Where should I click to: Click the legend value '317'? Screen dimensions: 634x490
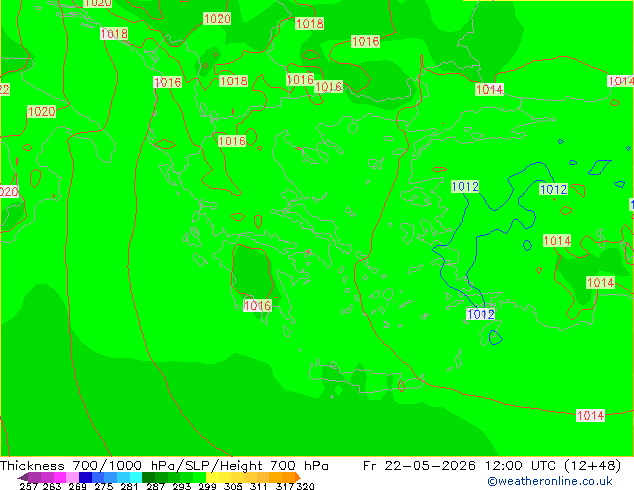coord(285,486)
